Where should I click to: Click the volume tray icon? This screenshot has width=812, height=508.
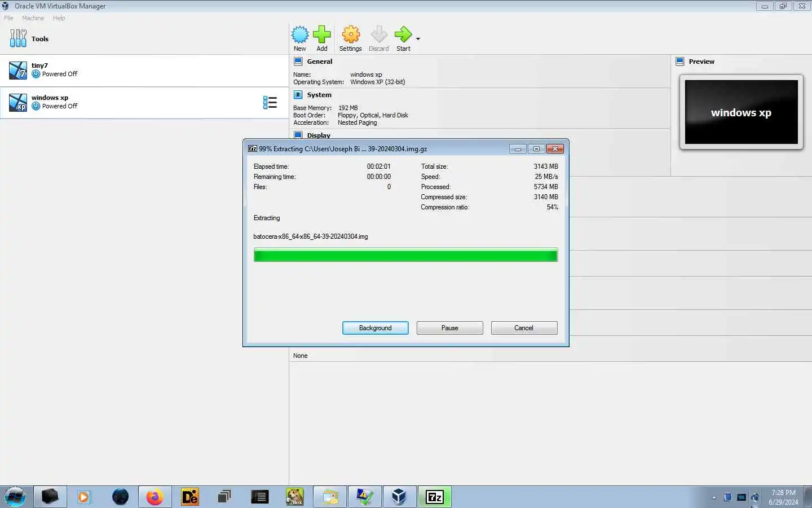(755, 497)
